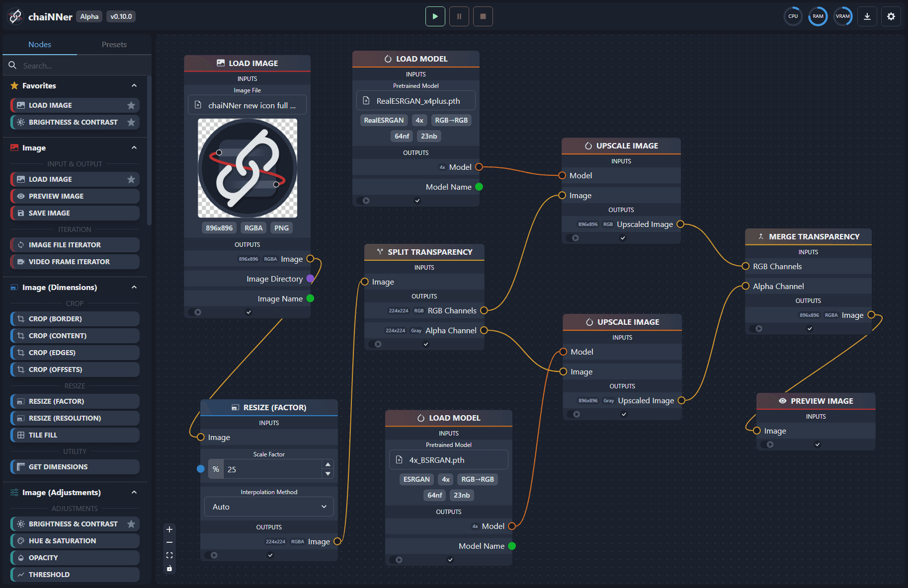Unfavorite BRIGHTNESS & CONTRAST via its star

(131, 122)
